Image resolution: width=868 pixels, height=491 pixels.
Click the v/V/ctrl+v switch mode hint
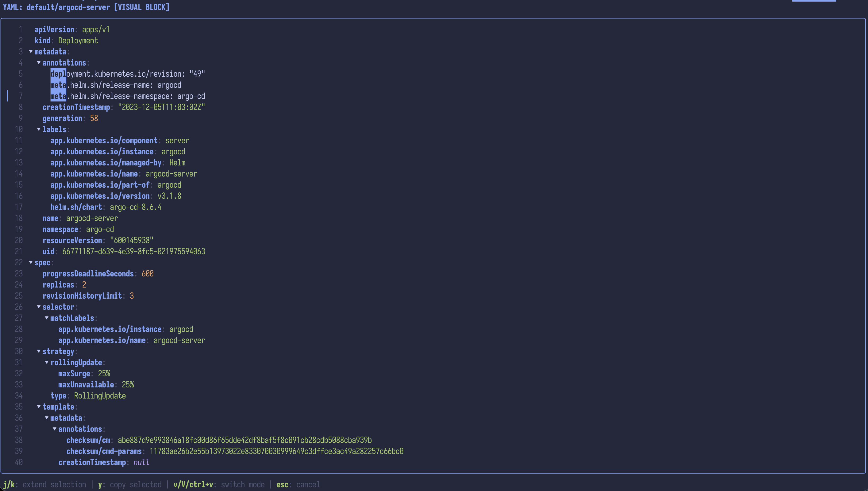(219, 484)
